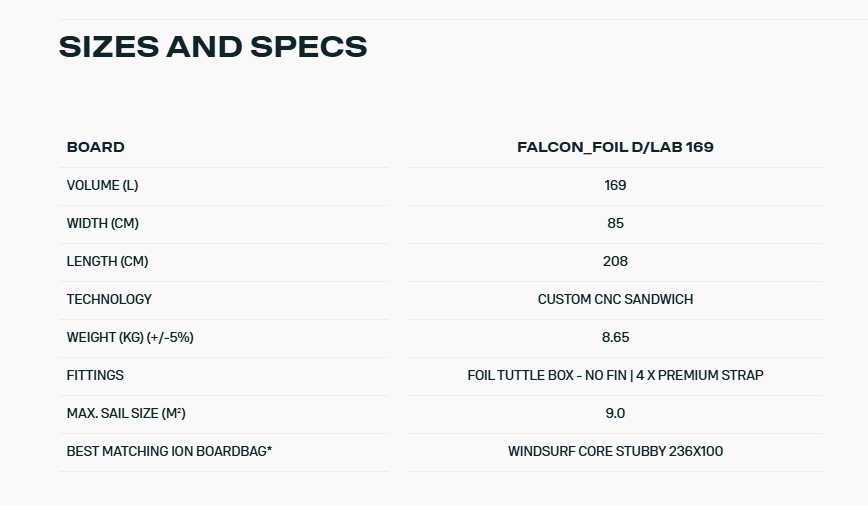Select the BOARD column header

point(96,147)
